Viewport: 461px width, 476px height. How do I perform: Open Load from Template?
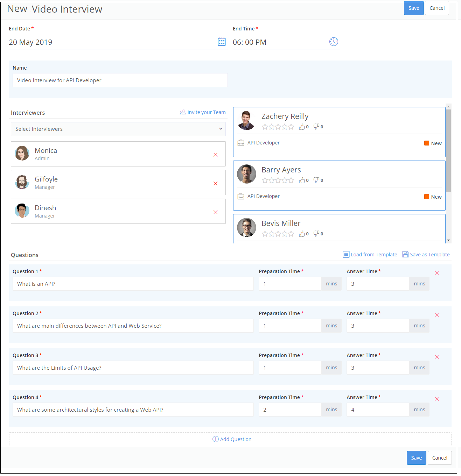[370, 255]
